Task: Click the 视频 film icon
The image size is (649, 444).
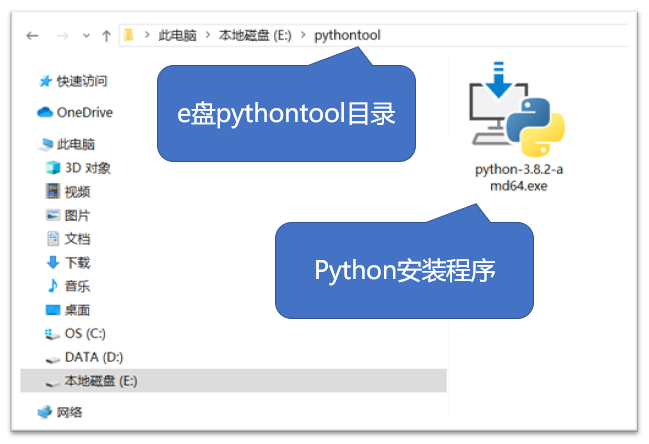Action: [53, 191]
